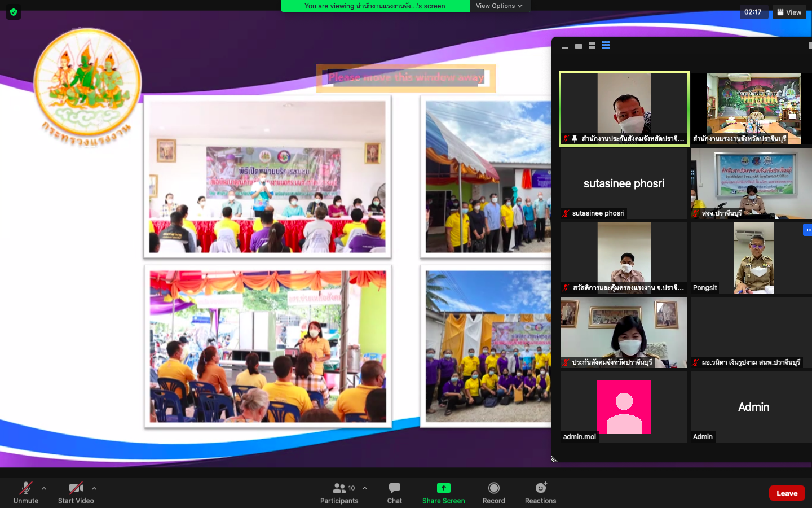This screenshot has width=812, height=508.
Task: Select the sutasinee phosri participant tile
Action: click(624, 183)
